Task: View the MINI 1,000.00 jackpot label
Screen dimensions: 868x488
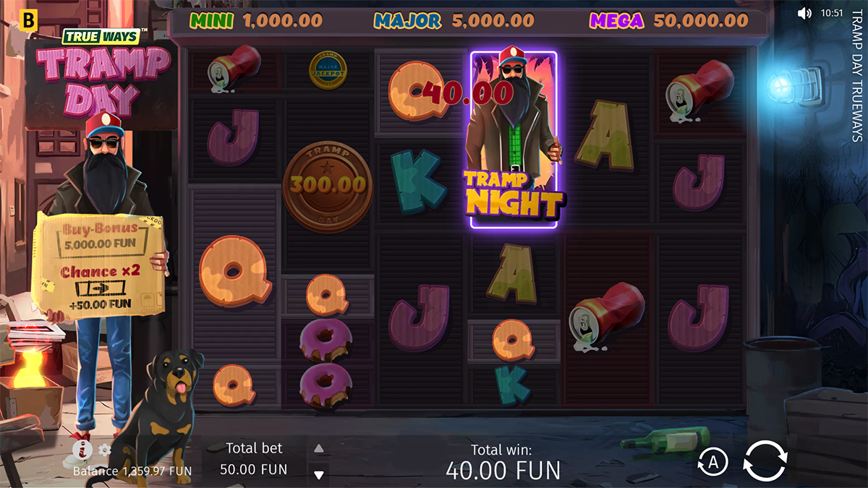Action: pos(256,21)
